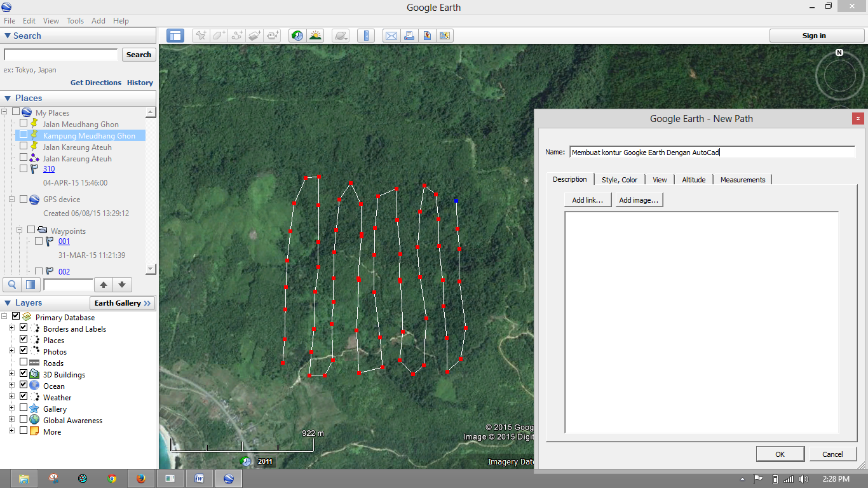Click the Add Polygon tool
This screenshot has width=868, height=488.
(x=219, y=36)
